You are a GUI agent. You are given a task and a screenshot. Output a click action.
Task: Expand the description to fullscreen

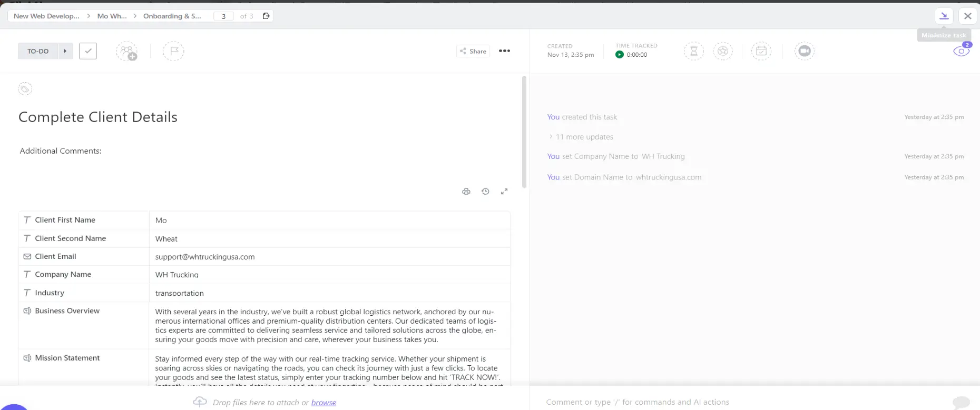[x=504, y=192]
